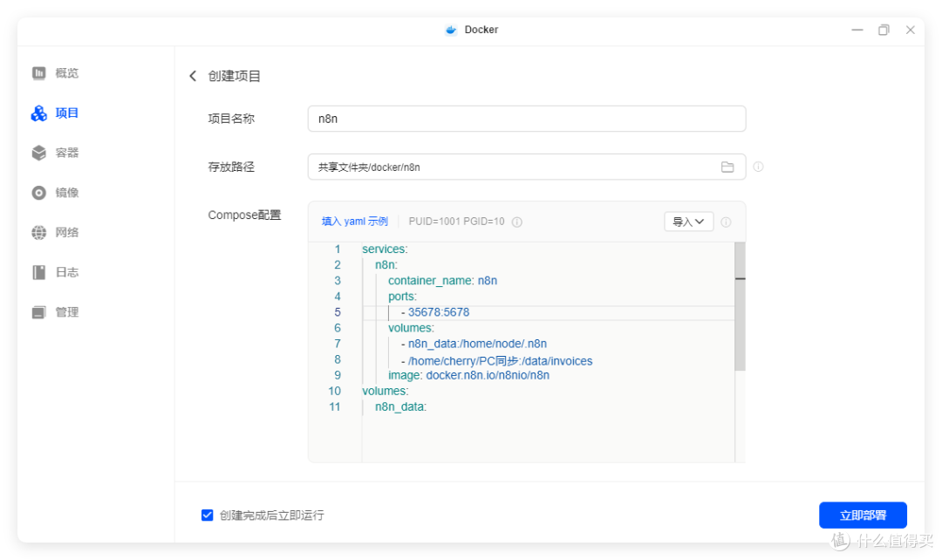Viewport: 942px width, 560px height.
Task: Click line 9 'image: docker.n8n.io/n8nio/n8n'
Action: point(468,376)
